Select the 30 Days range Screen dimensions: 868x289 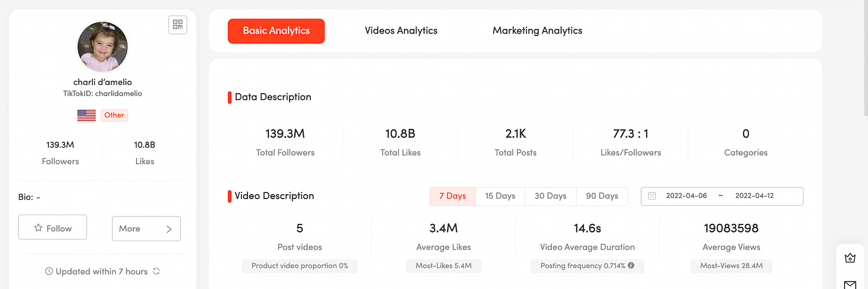tap(551, 196)
